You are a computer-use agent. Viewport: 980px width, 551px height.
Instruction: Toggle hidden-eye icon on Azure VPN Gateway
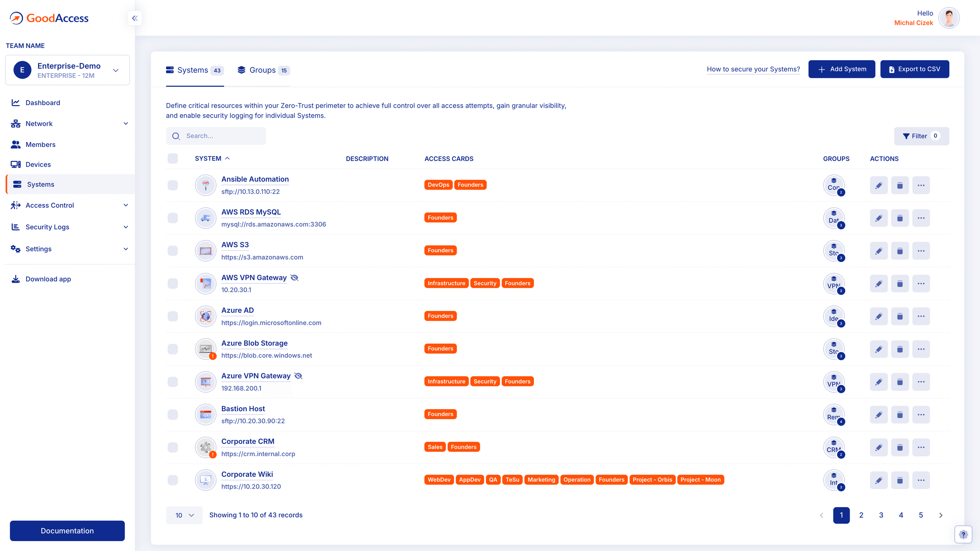point(298,376)
